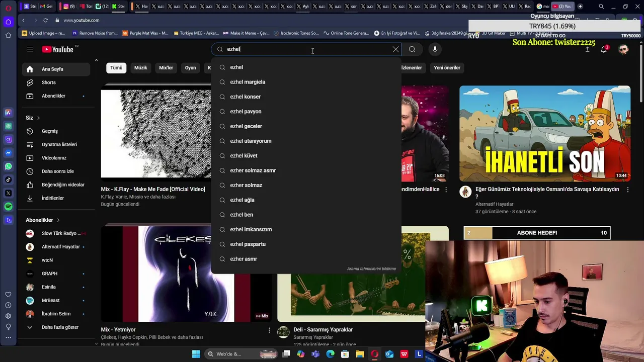Expand the Abonelikler subscriptions heading chevron
Screen dimensions: 644x362
tap(58, 220)
